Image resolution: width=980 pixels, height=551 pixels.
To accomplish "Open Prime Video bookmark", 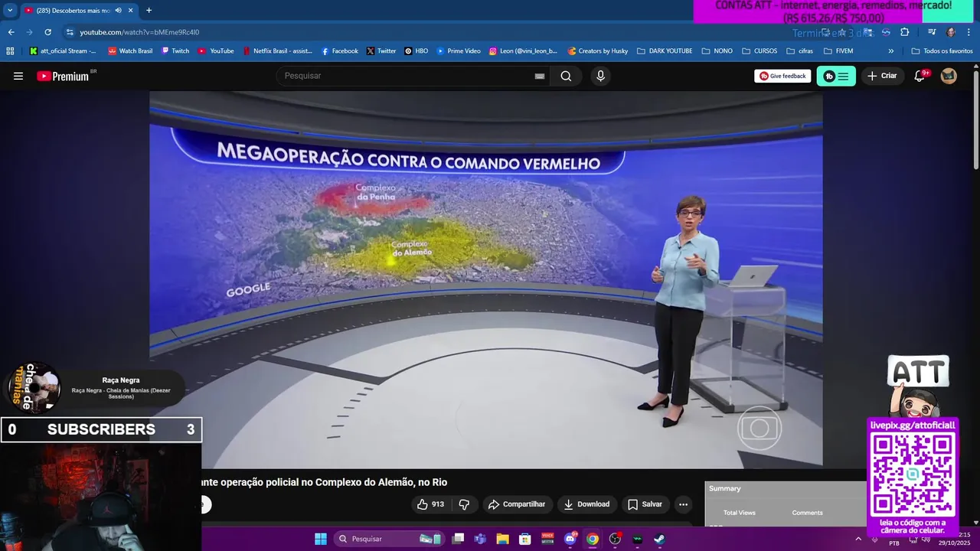I will 459,51.
